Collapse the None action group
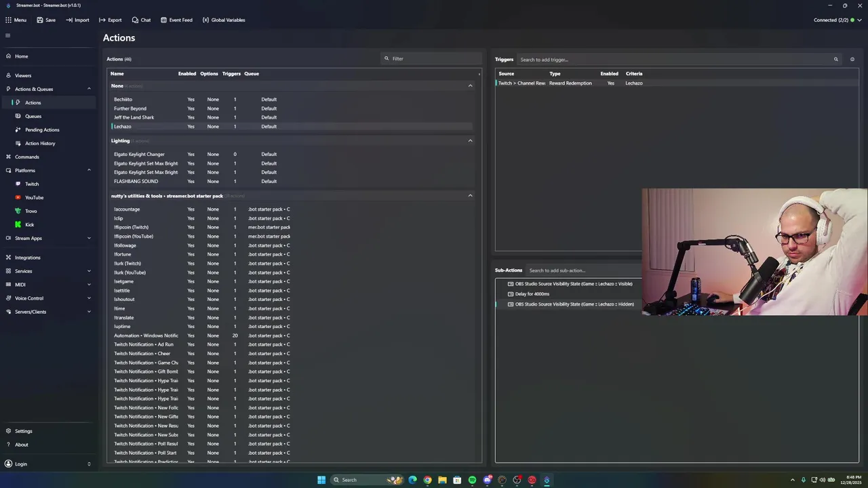This screenshot has height=488, width=868. (x=470, y=86)
